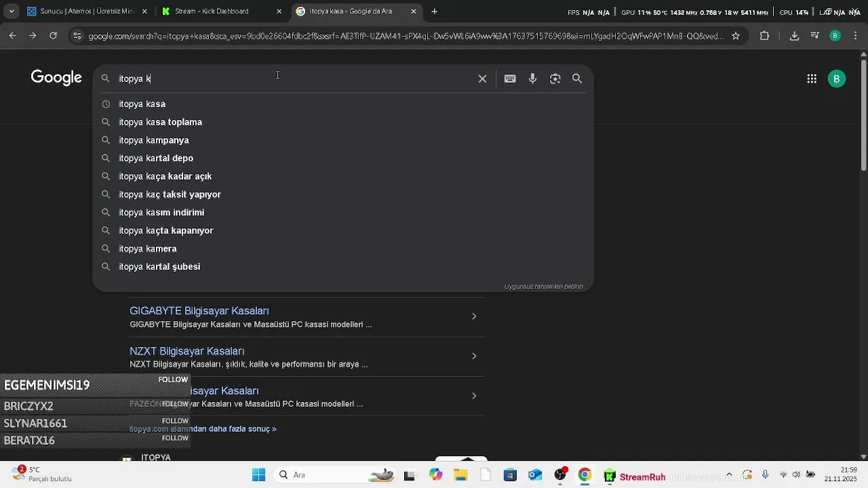The width and height of the screenshot is (868, 488).
Task: Show hidden system tray icons
Action: (729, 475)
